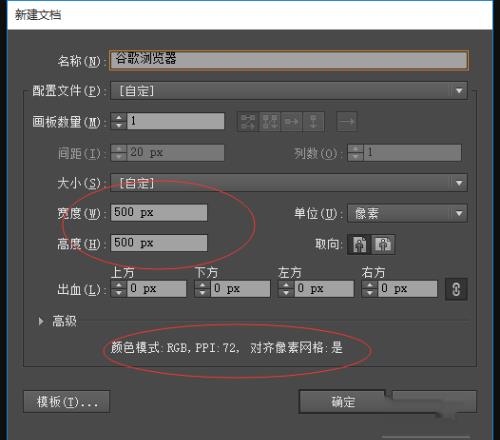Click the OK (确定) button

click(x=343, y=402)
